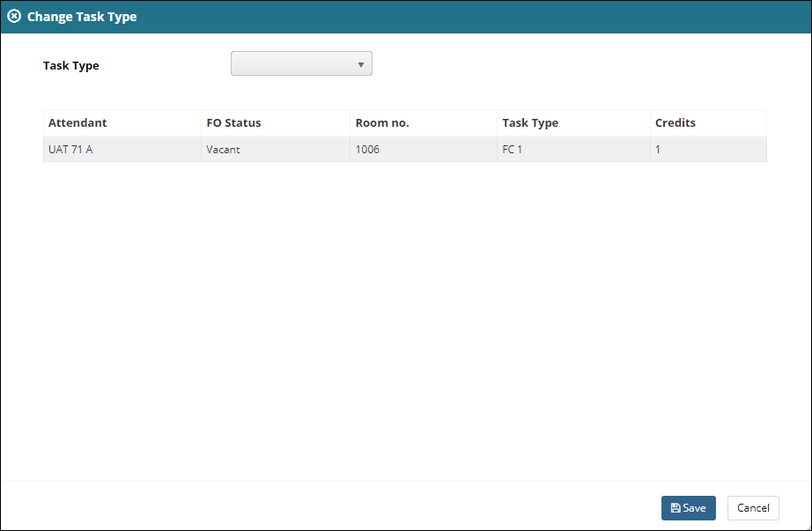Click the dropdown arrow icon beside Task Type
Screen dimensions: 812x531
click(x=361, y=63)
